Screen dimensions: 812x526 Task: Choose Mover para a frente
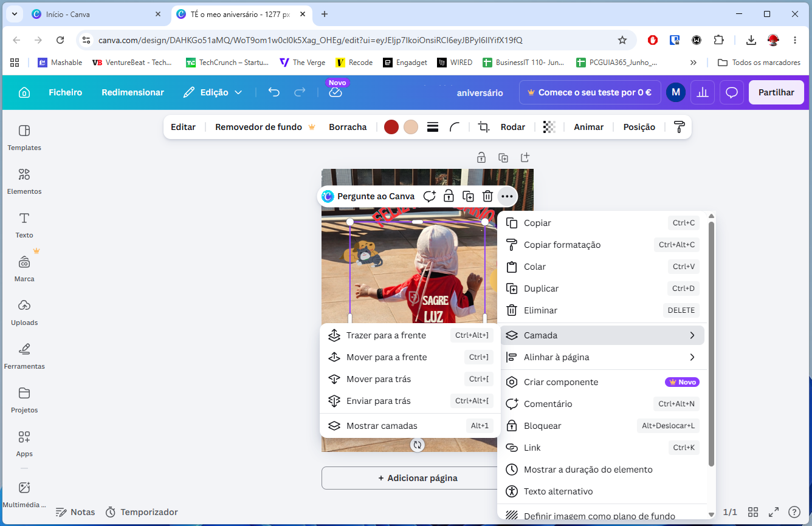pos(410,357)
